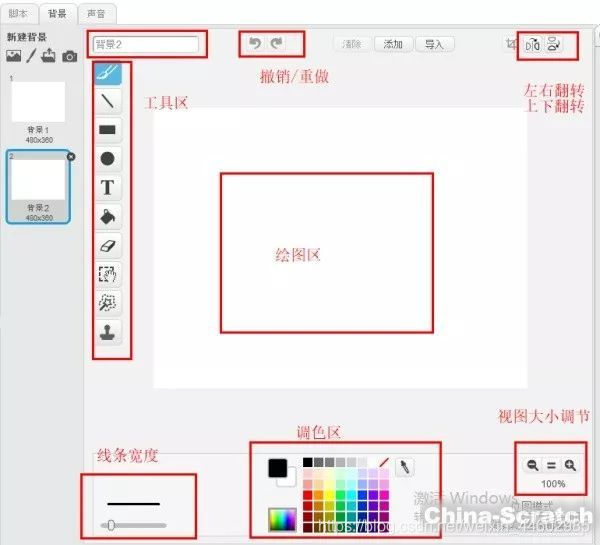
Task: Click the line width slider handle
Action: click(x=111, y=525)
